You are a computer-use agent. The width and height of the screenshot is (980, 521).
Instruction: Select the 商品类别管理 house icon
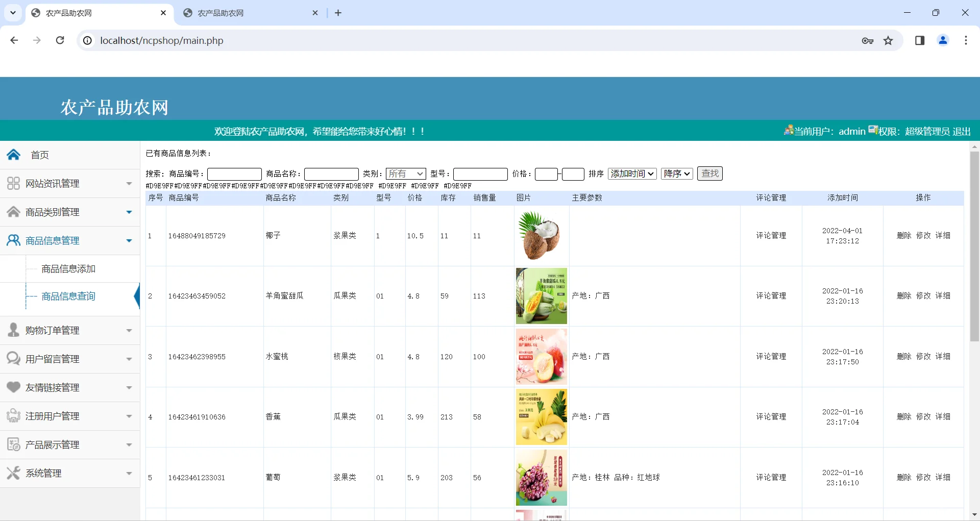click(x=13, y=212)
